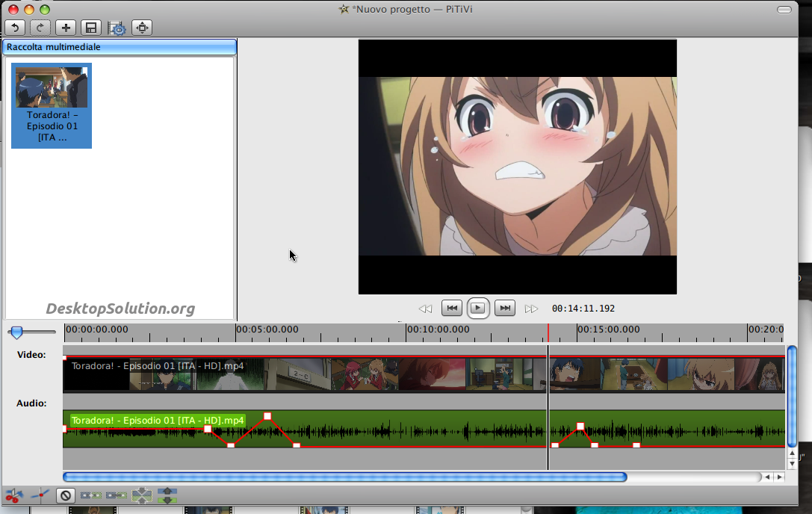Skip to end of timeline
812x514 pixels.
click(505, 308)
